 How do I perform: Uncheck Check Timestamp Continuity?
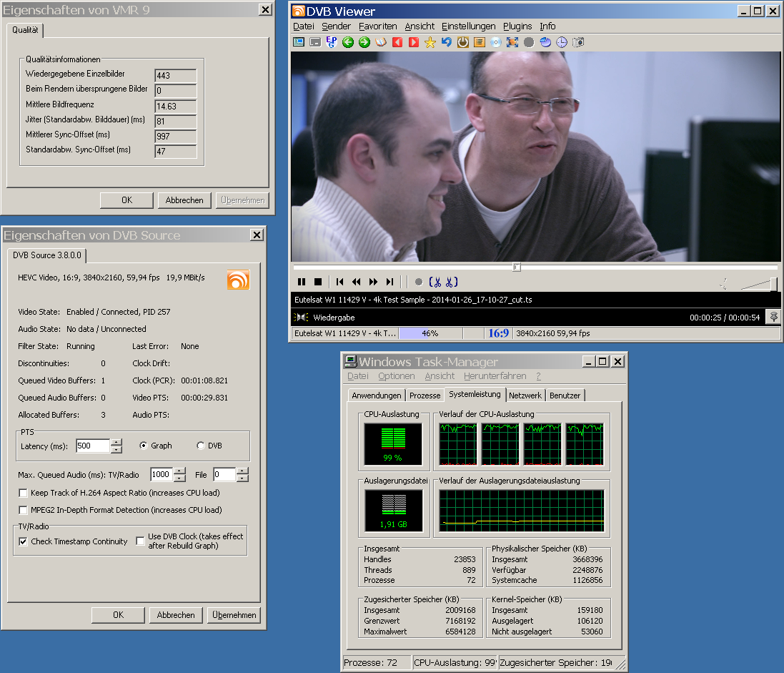(23, 541)
